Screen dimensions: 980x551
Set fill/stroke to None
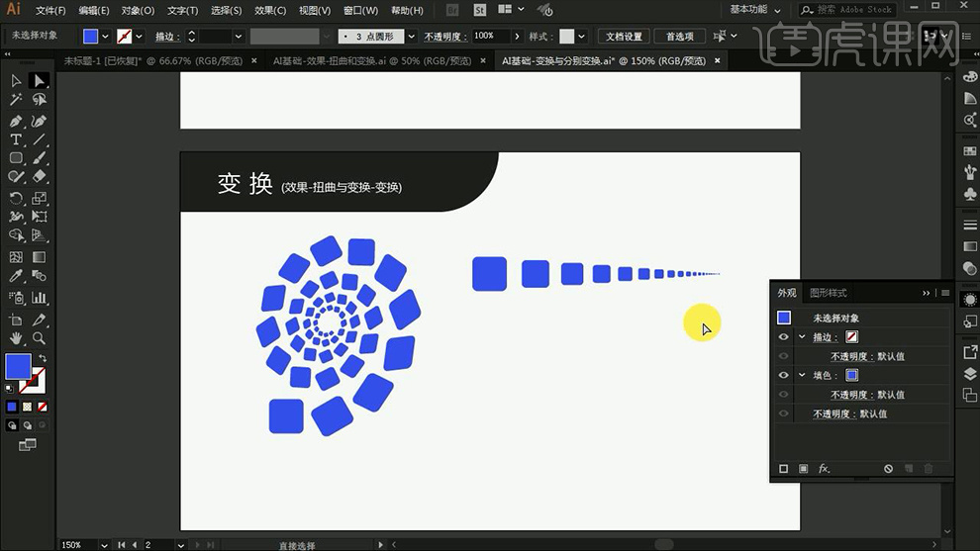[43, 407]
